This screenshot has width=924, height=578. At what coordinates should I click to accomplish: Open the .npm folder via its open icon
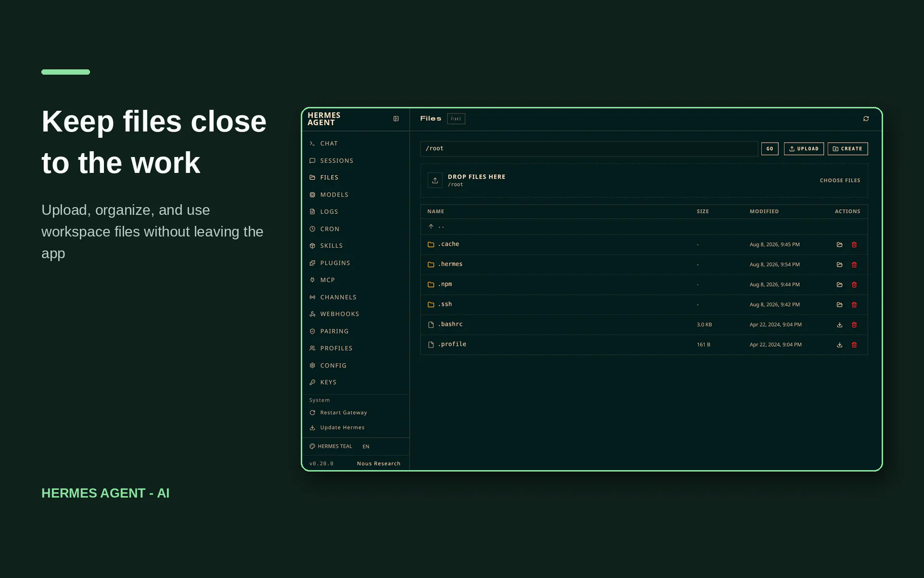(x=839, y=285)
